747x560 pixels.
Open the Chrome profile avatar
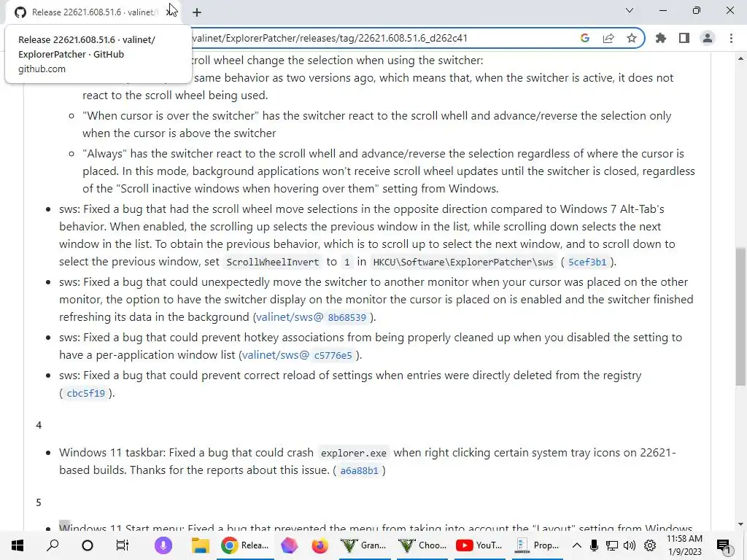click(x=708, y=38)
